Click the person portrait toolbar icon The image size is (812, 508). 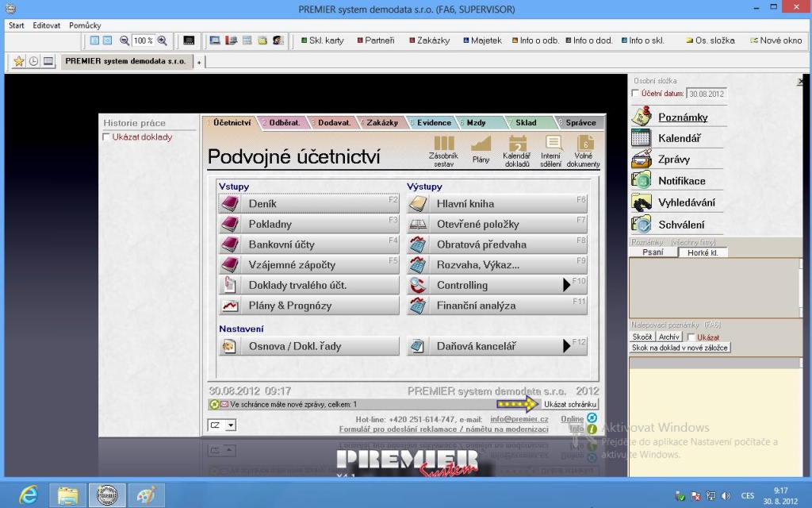(278, 40)
